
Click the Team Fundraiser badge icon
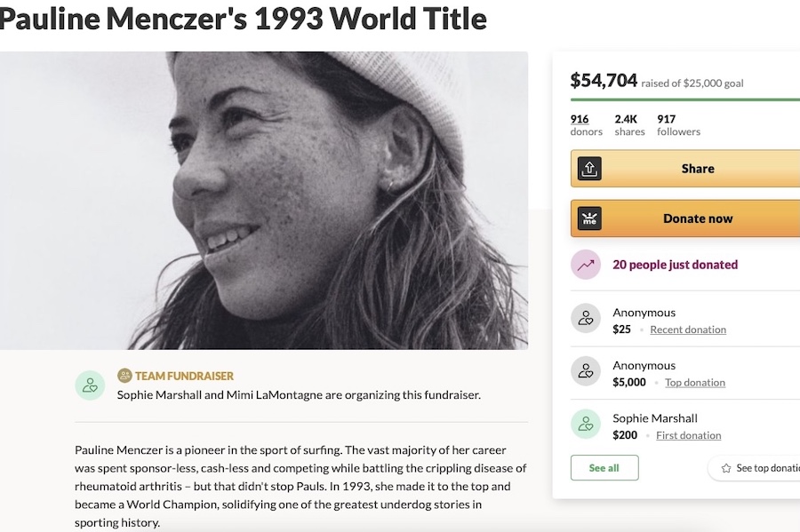point(124,376)
